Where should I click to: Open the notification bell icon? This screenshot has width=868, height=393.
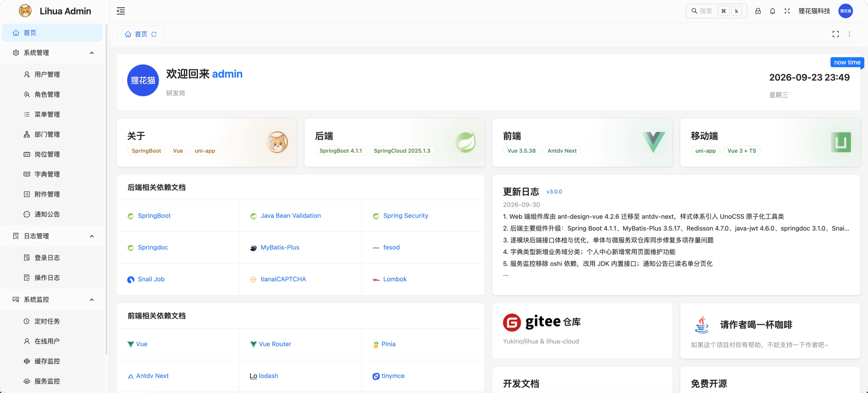pyautogui.click(x=772, y=11)
